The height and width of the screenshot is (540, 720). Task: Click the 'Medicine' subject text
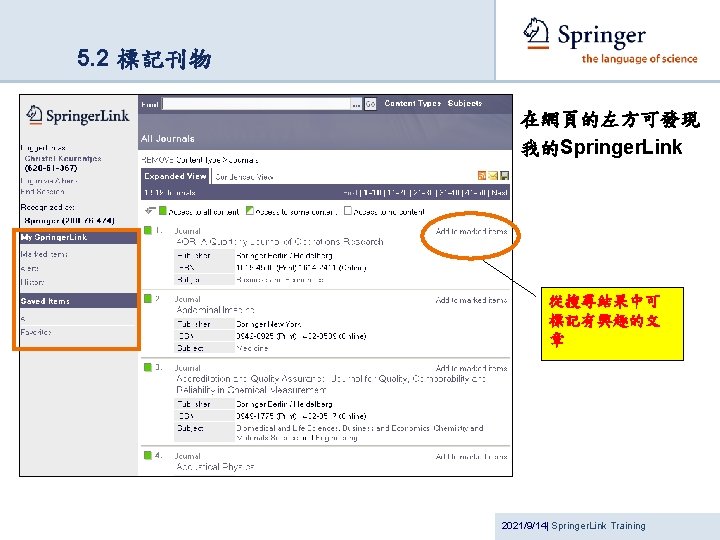click(x=252, y=348)
